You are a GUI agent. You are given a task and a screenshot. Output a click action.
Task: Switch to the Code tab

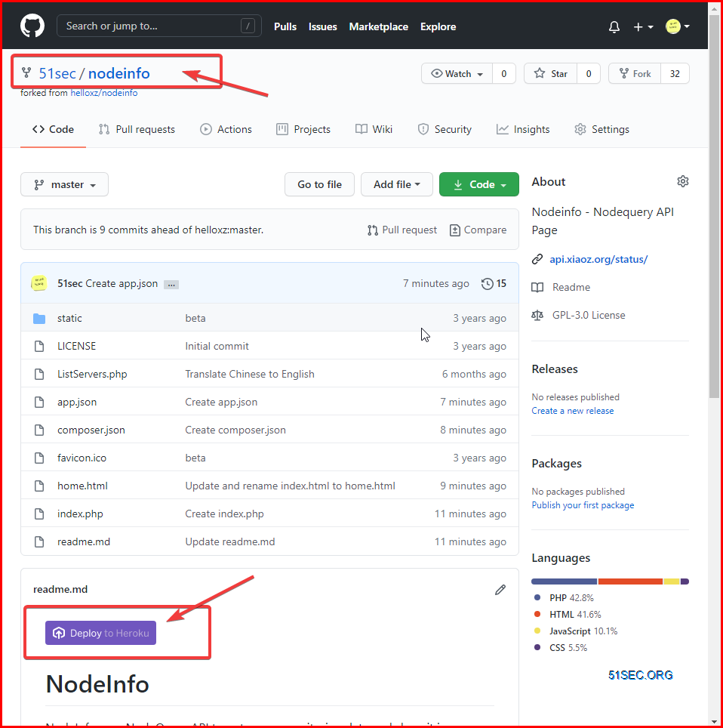point(53,129)
